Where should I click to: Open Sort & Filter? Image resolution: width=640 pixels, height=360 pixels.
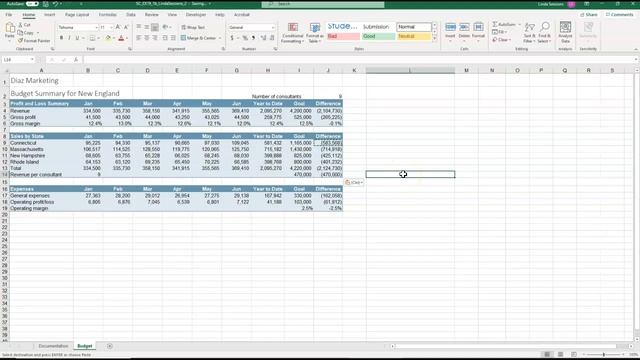529,33
